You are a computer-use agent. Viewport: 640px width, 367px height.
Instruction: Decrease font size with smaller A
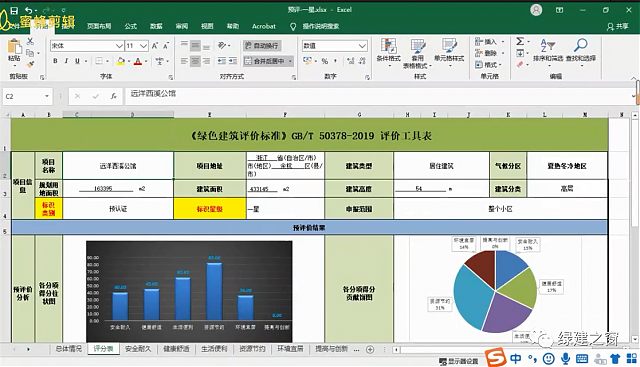166,46
